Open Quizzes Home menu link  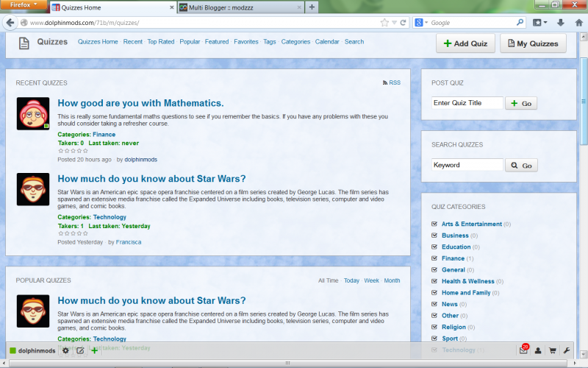click(98, 42)
